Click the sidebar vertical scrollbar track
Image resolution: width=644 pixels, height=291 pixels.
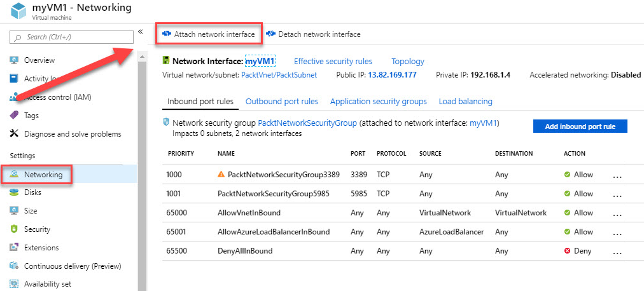142,176
